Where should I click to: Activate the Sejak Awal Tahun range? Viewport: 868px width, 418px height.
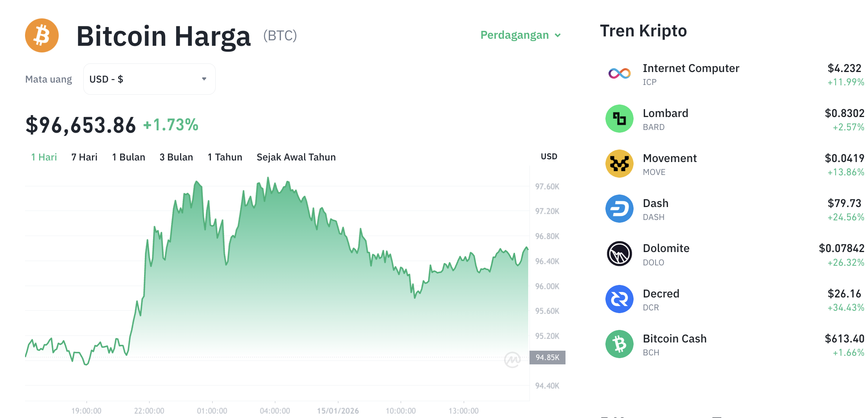pyautogui.click(x=296, y=157)
